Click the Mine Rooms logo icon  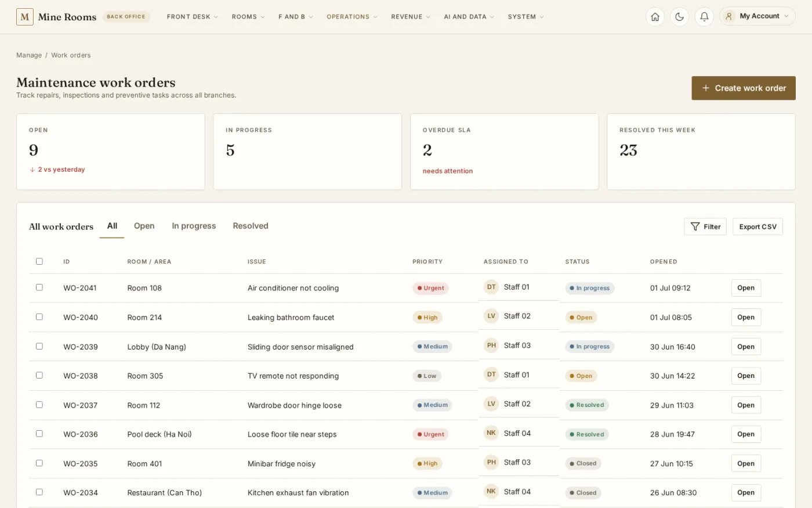tap(24, 17)
